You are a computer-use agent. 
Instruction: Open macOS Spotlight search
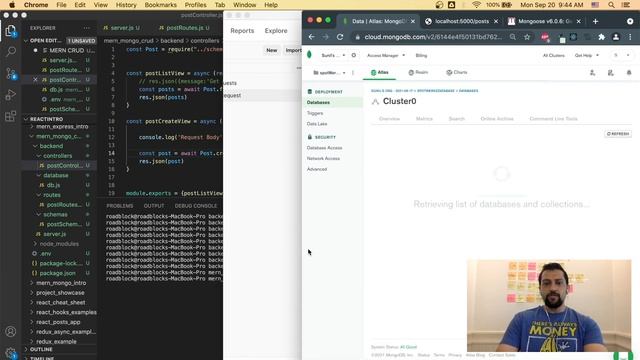pyautogui.click(x=611, y=5)
